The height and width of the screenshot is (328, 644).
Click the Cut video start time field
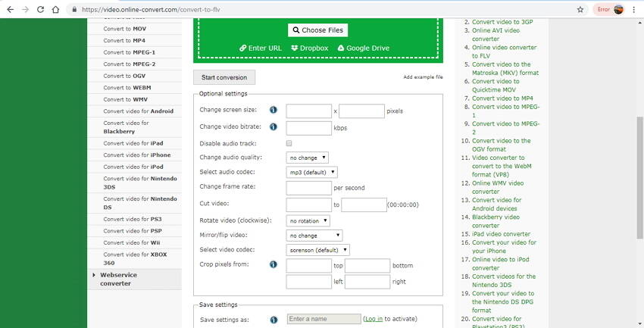point(309,205)
